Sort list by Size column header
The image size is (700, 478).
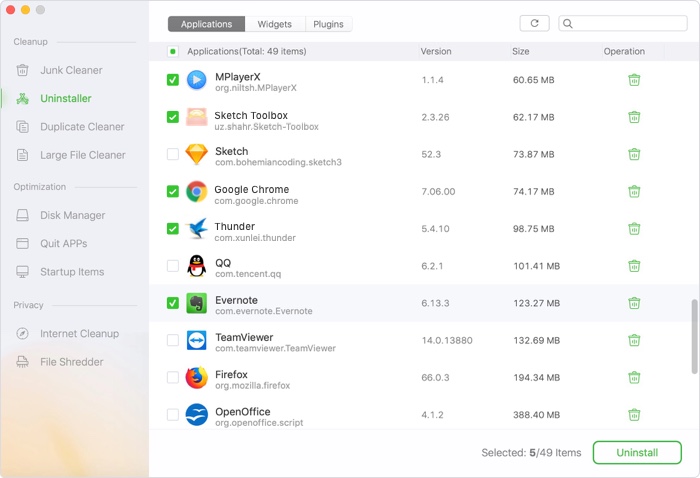521,51
